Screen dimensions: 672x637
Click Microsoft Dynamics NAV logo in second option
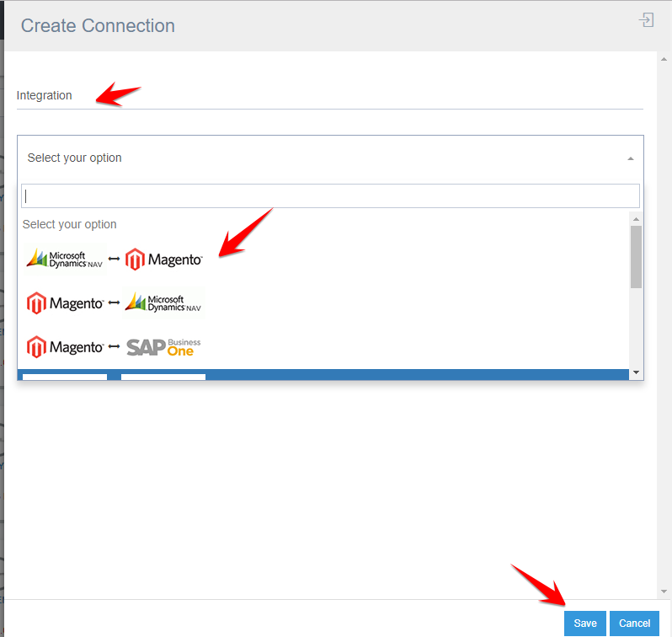point(163,302)
